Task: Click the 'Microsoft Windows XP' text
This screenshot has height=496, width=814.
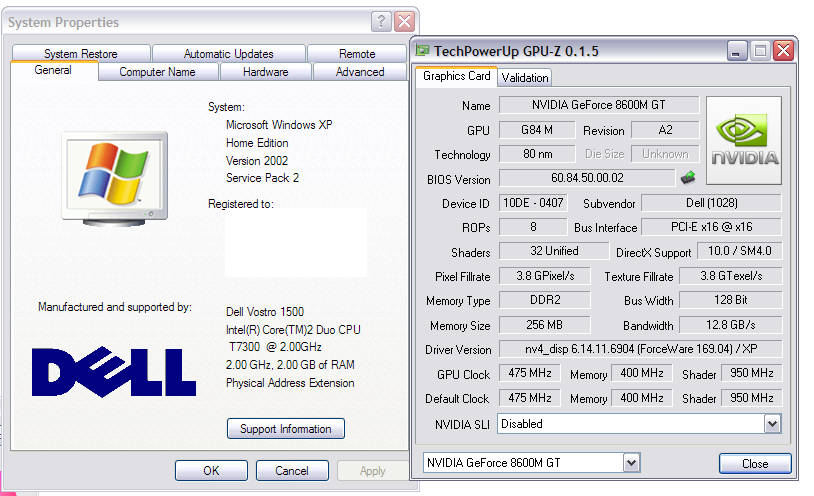Action: [x=279, y=125]
